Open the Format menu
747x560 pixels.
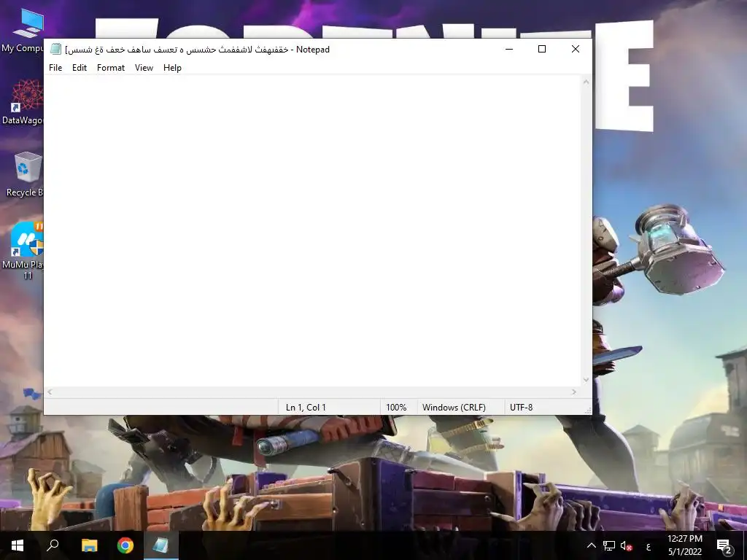coord(111,68)
